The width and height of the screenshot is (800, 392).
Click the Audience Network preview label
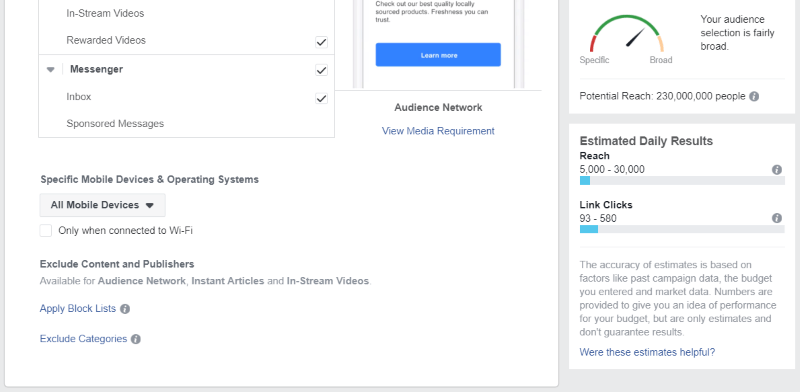click(438, 108)
